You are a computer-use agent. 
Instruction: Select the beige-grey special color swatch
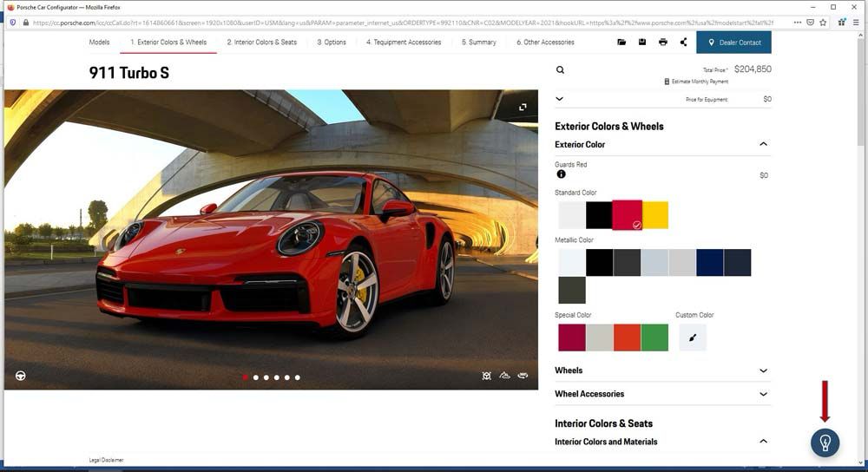pyautogui.click(x=600, y=338)
